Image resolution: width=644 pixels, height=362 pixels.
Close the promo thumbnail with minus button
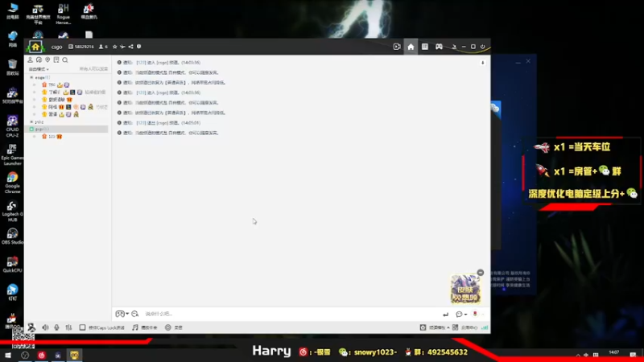click(480, 273)
